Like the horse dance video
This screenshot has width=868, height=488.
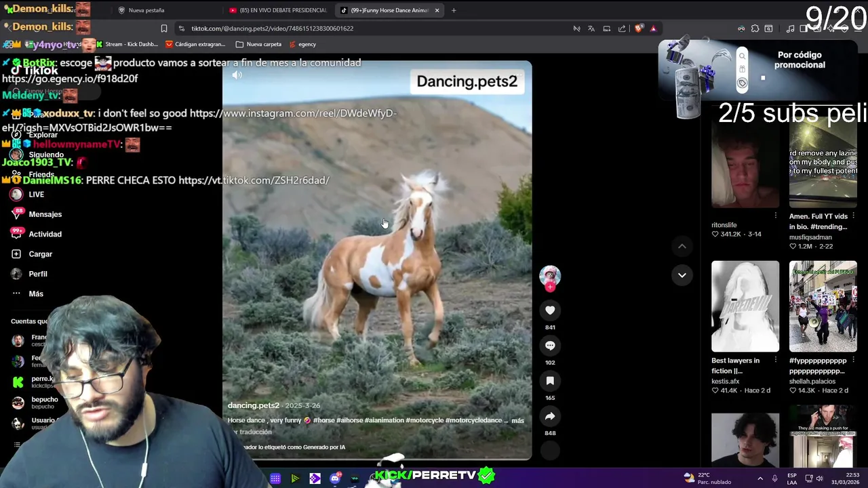click(x=550, y=310)
